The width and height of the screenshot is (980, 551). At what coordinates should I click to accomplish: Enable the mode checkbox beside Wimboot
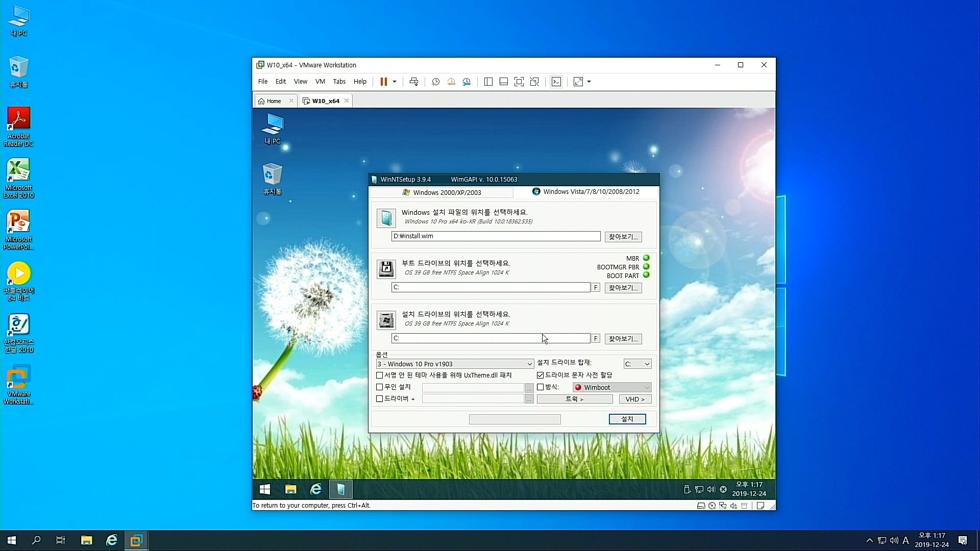[540, 387]
